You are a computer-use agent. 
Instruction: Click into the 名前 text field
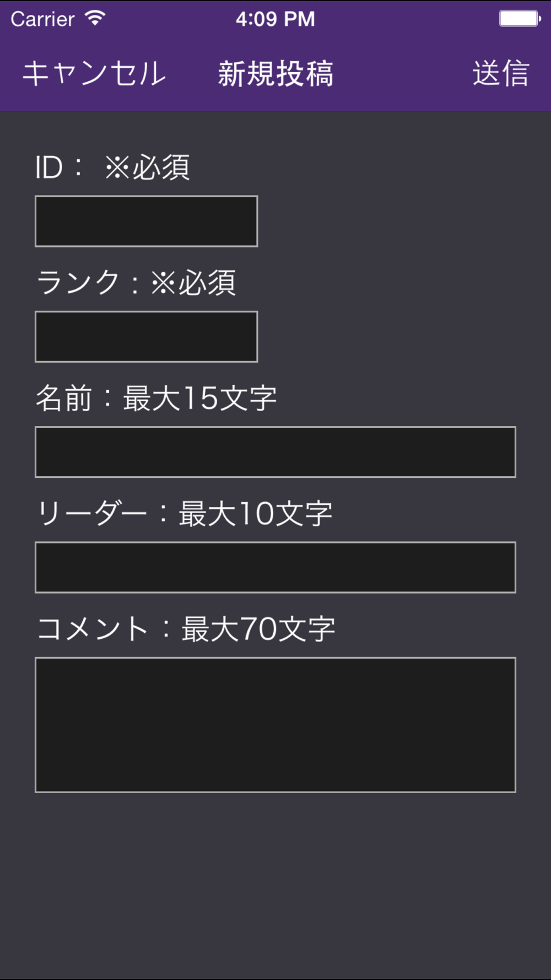tap(275, 452)
